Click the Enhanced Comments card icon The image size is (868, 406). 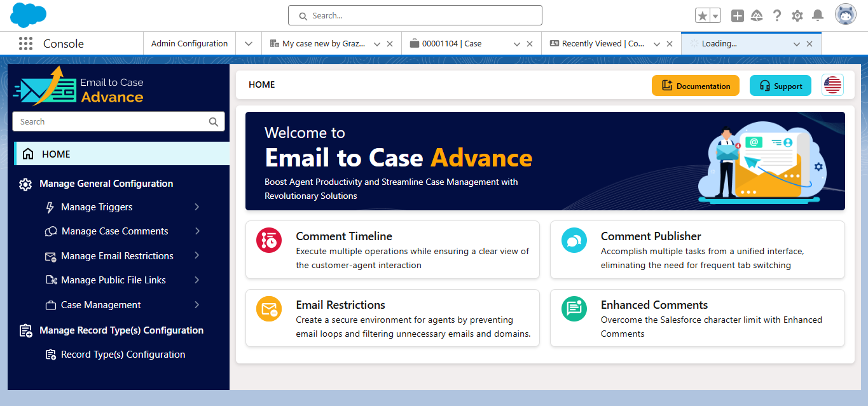click(x=574, y=309)
